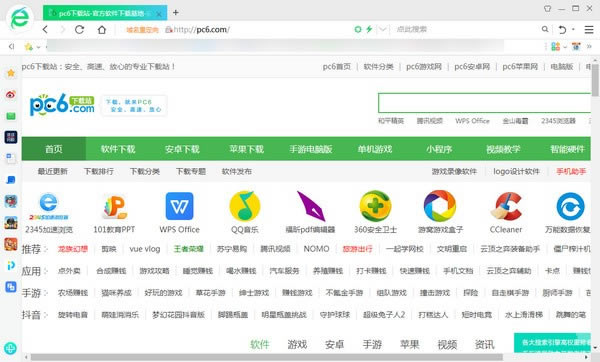600x362 pixels.
Task: Close the pc6 tab
Action: pos(159,14)
